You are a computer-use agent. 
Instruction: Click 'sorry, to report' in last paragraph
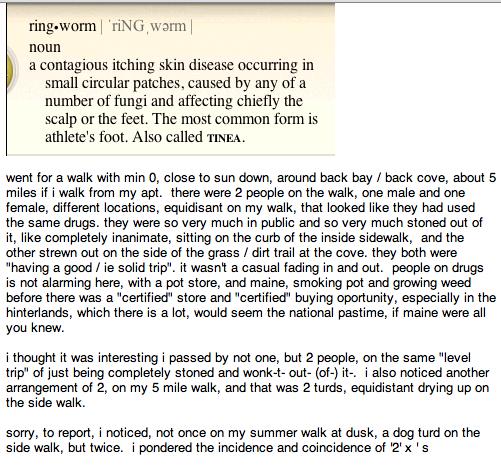(50, 433)
